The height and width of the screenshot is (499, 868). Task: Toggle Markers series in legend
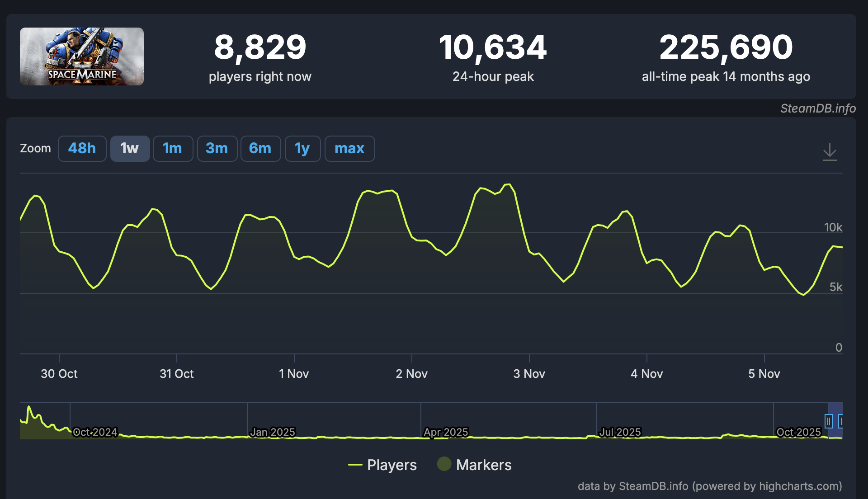(483, 465)
